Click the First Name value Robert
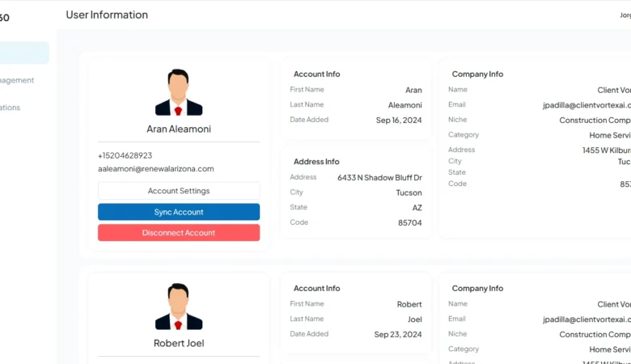 (409, 304)
